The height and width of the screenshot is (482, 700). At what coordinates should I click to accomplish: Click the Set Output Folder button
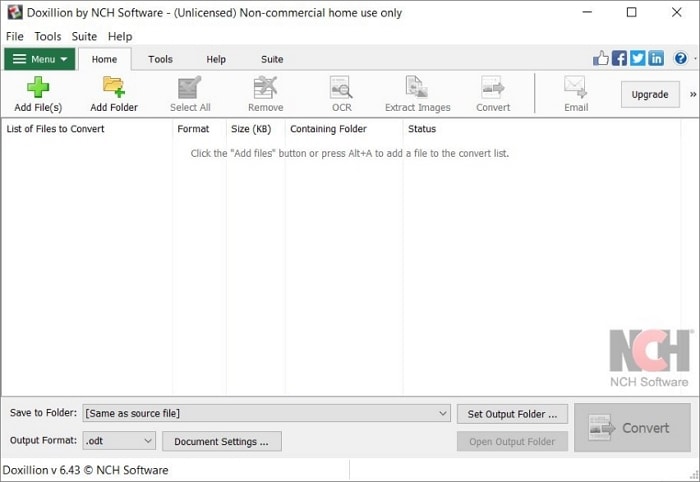(x=512, y=414)
